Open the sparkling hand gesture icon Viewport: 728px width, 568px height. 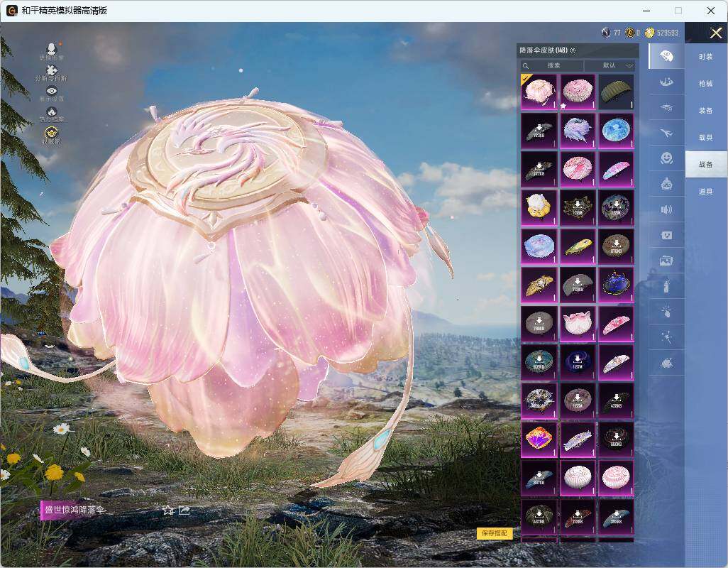point(666,312)
